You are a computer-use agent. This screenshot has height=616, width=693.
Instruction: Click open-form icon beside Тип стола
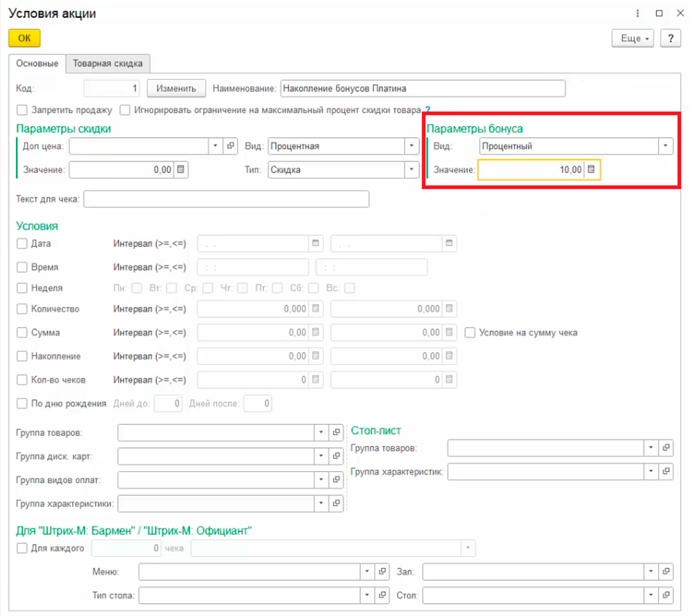381,595
